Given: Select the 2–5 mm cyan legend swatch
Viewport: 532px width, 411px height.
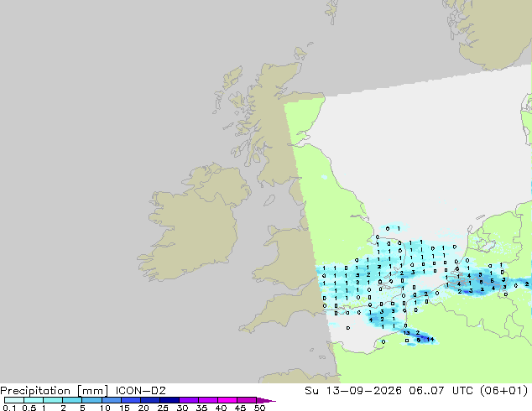Looking at the screenshot, I should pos(72,400).
